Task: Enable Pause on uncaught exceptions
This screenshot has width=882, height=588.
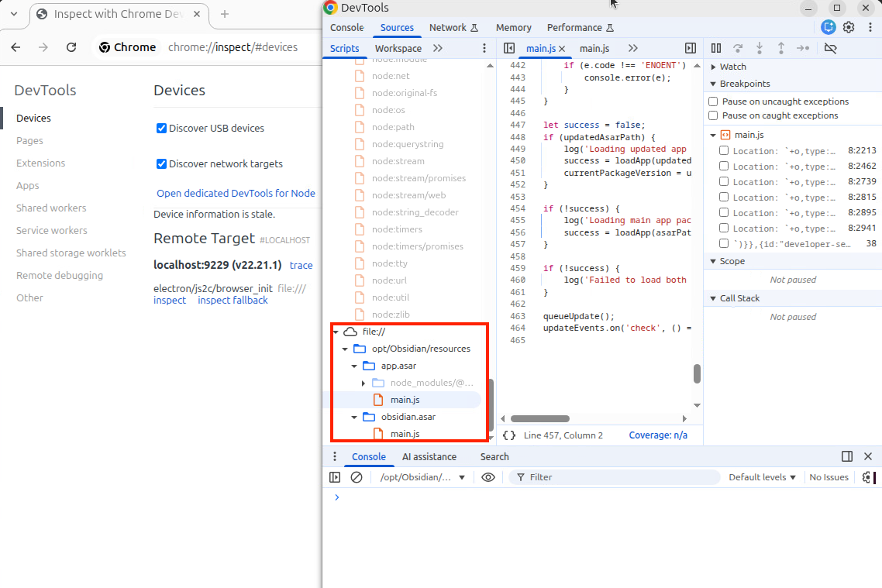Action: coord(713,101)
